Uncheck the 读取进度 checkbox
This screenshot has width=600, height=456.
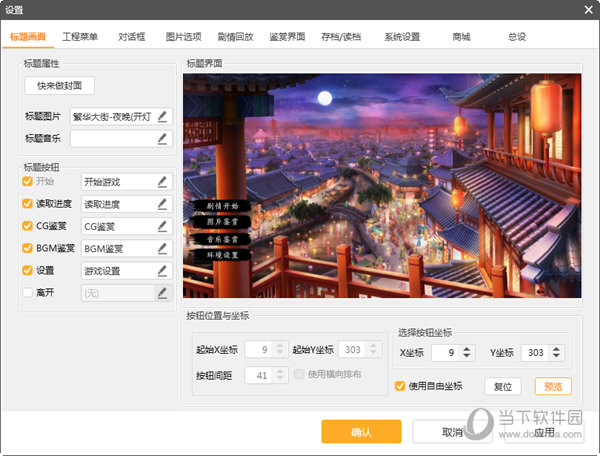click(x=28, y=204)
